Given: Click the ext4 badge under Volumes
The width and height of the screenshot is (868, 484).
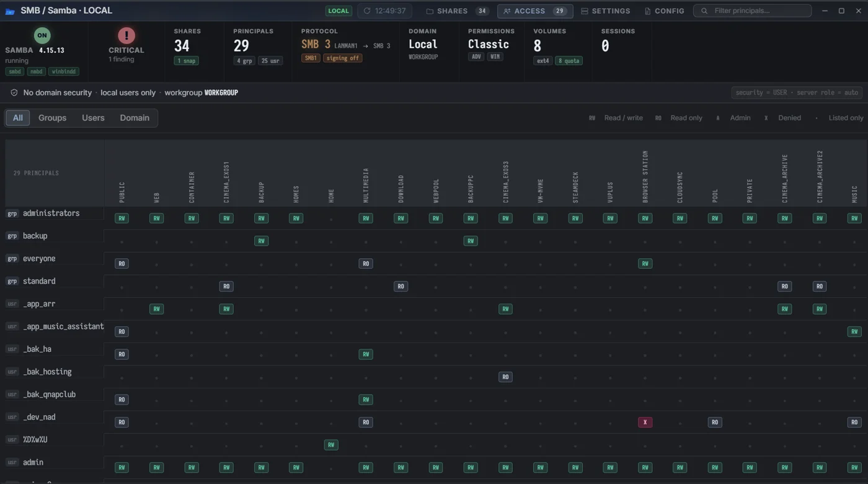Looking at the screenshot, I should pyautogui.click(x=542, y=61).
